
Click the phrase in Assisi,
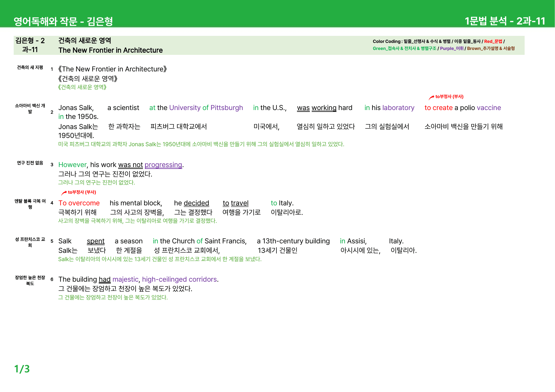353,241
